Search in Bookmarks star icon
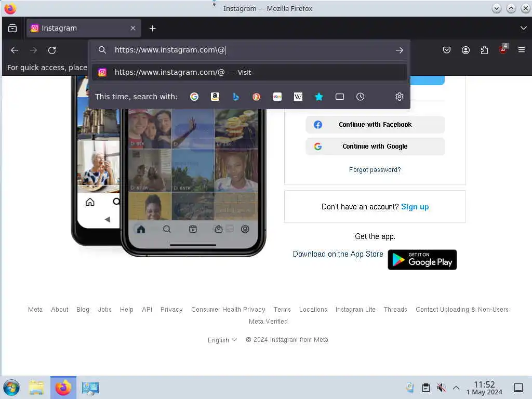 [319, 97]
